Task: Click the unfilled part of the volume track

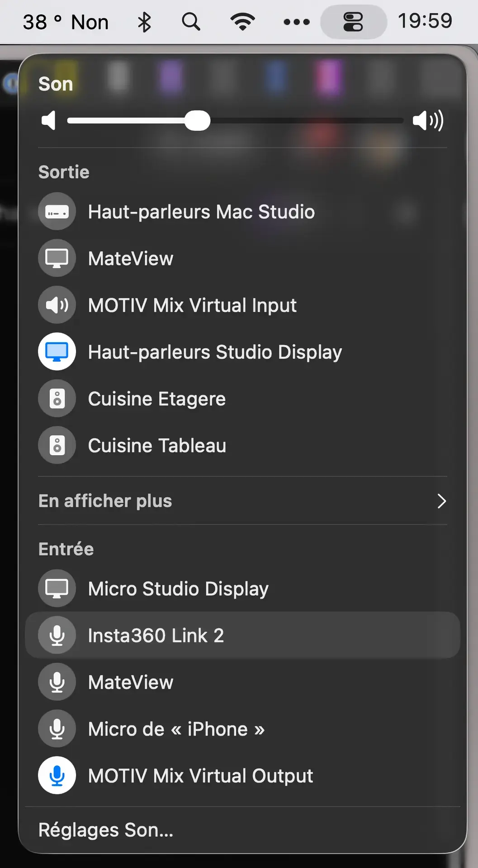Action: pyautogui.click(x=307, y=121)
